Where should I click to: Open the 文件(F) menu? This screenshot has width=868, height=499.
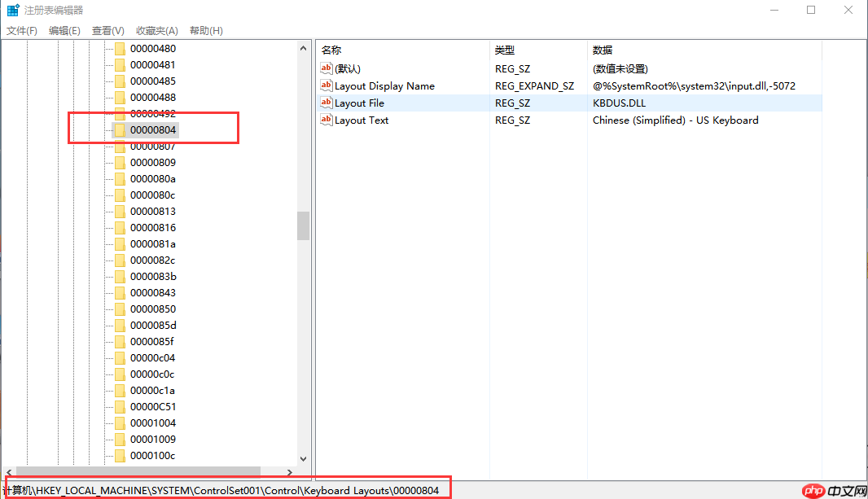(x=21, y=30)
